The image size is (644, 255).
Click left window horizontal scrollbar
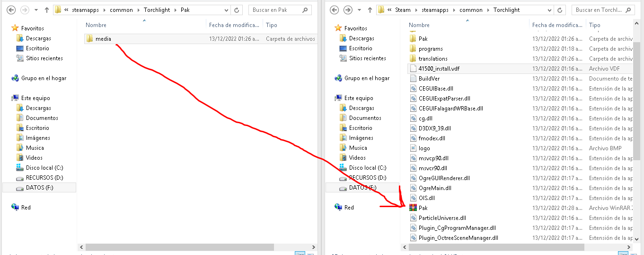click(180, 247)
